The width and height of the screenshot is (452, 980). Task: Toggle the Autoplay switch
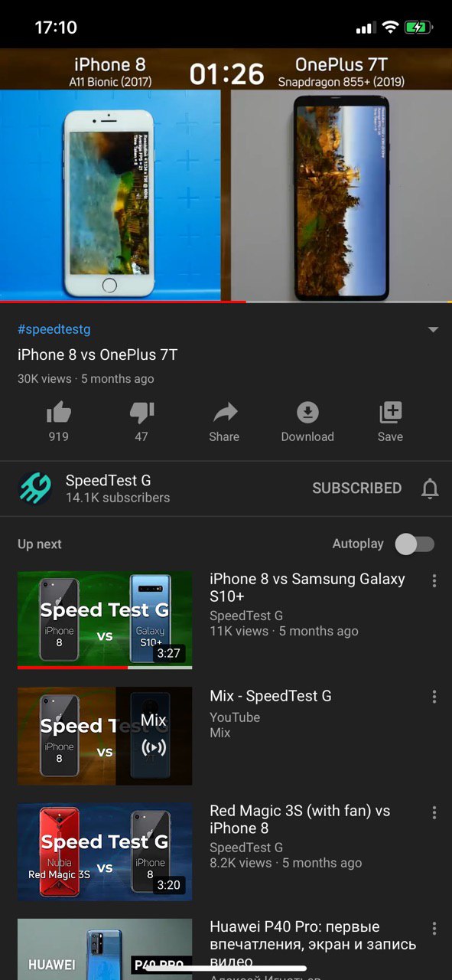(415, 544)
